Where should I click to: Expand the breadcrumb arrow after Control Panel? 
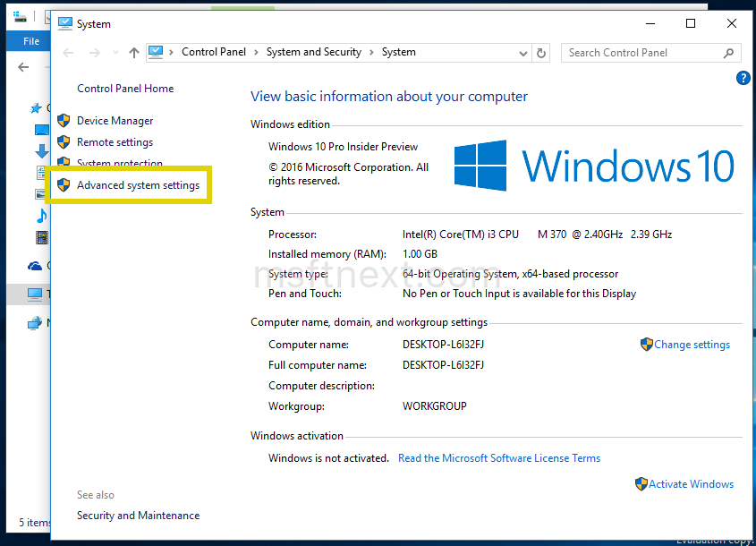coord(256,52)
